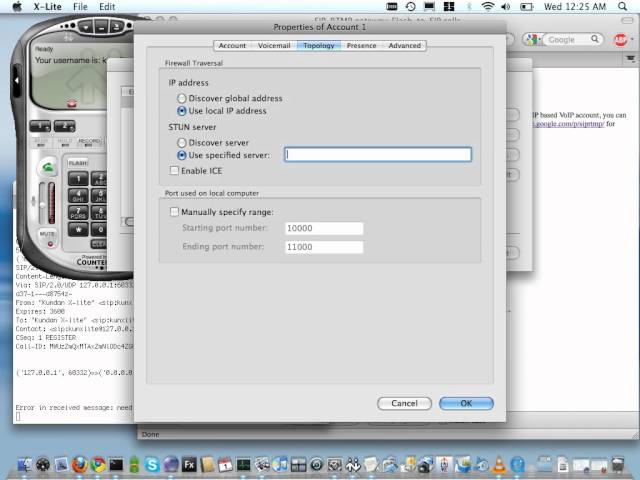Open Terminal from the Dock

116,465
